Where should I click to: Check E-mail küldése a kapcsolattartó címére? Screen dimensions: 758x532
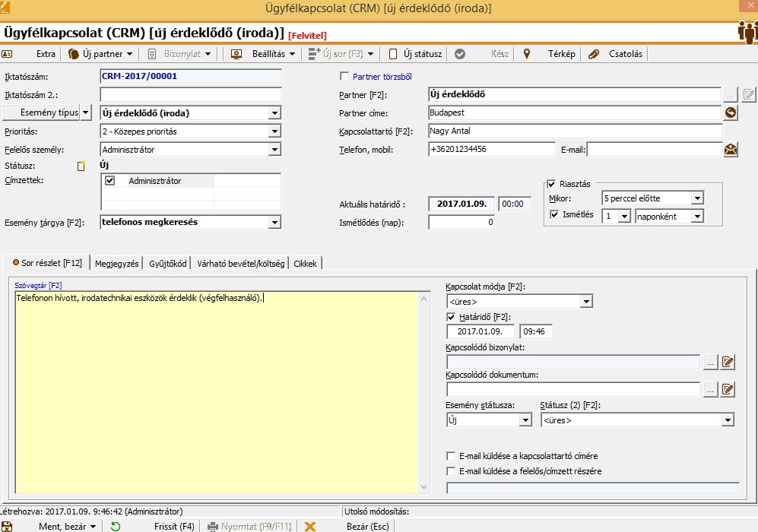click(451, 456)
